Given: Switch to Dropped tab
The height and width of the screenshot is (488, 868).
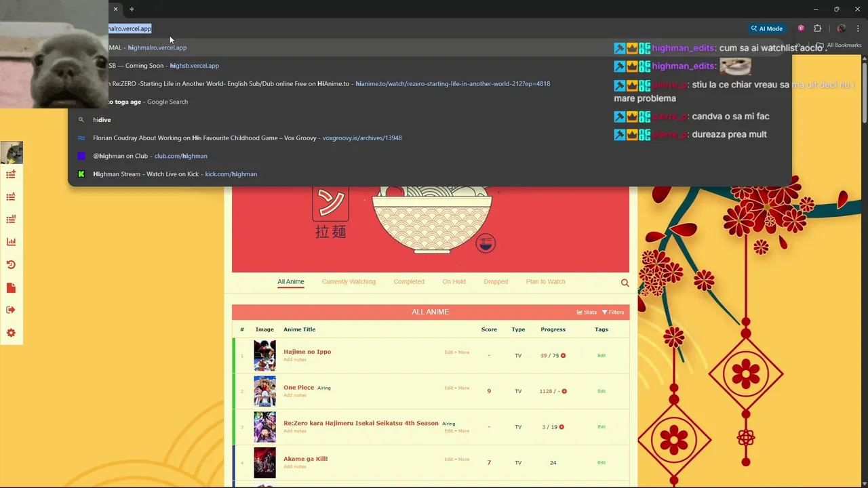Looking at the screenshot, I should (x=496, y=282).
